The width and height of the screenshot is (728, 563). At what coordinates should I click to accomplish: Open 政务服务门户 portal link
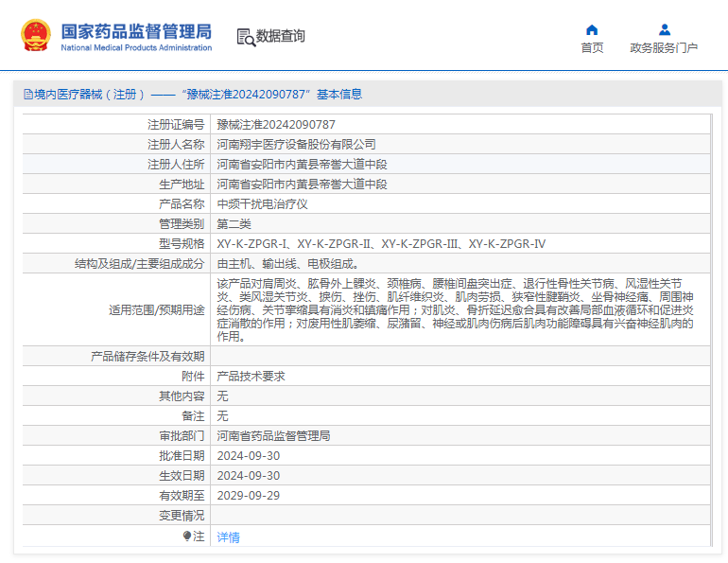point(664,48)
